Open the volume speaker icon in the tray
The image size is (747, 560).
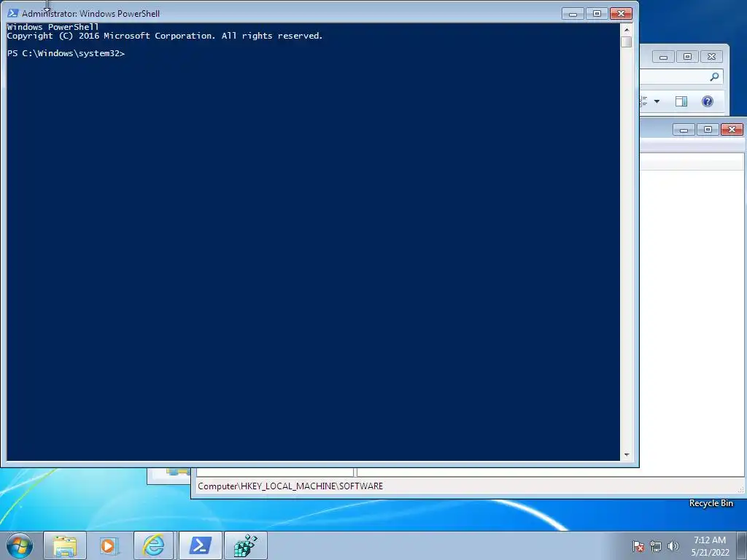tap(673, 546)
